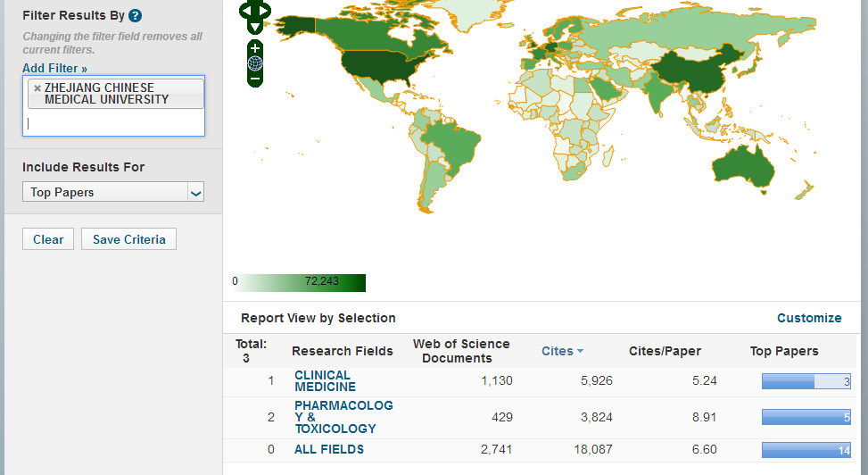Zoom in on the world map
This screenshot has width=868, height=475.
pyautogui.click(x=255, y=48)
